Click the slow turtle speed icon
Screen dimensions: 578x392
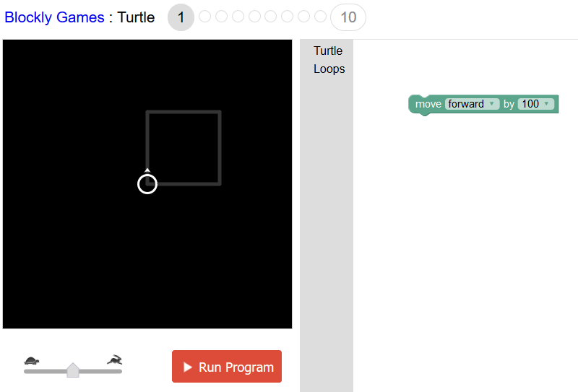tap(32, 360)
